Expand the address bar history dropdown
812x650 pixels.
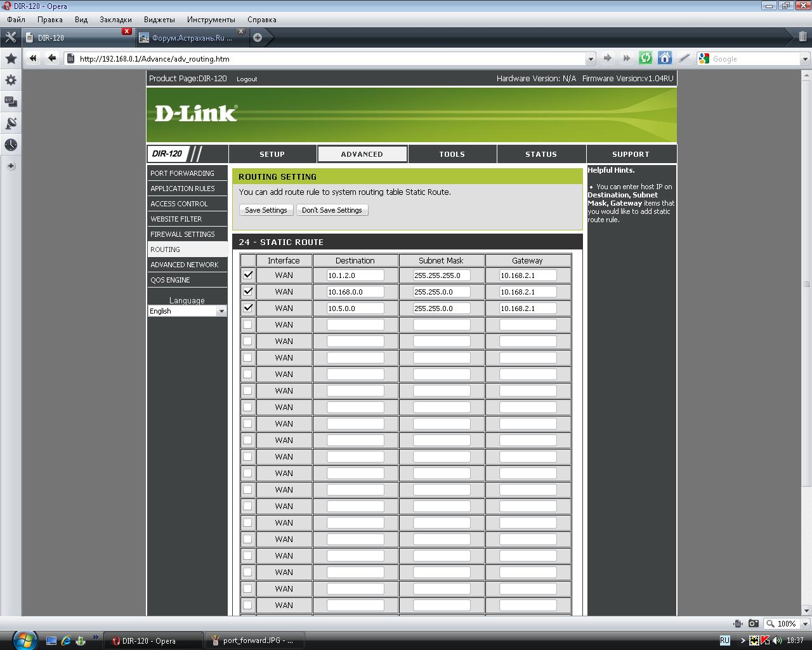click(x=591, y=58)
